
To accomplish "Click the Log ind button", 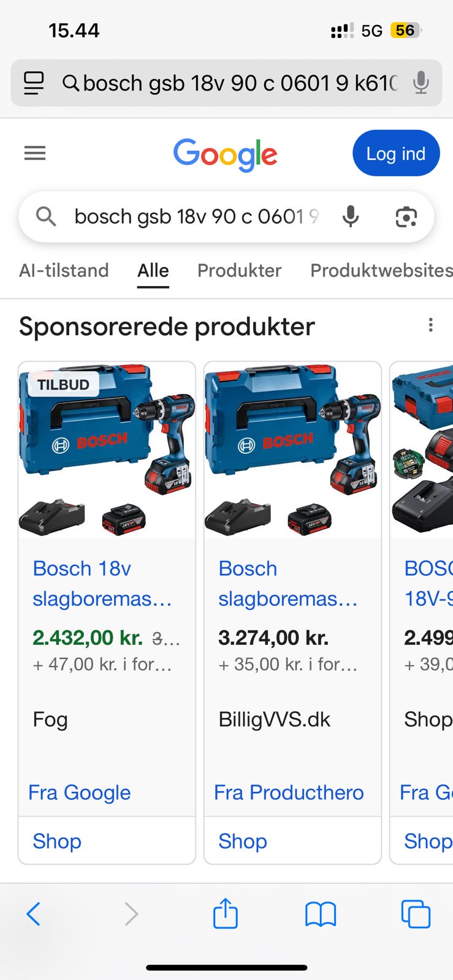I will pos(396,153).
